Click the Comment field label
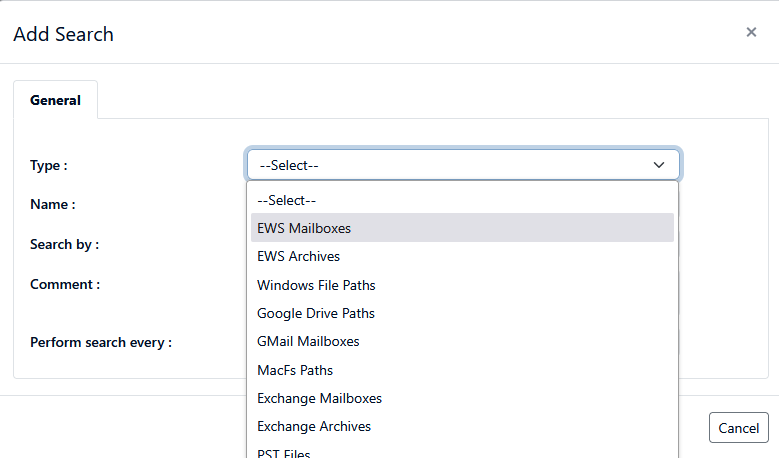The width and height of the screenshot is (779, 458). point(65,284)
